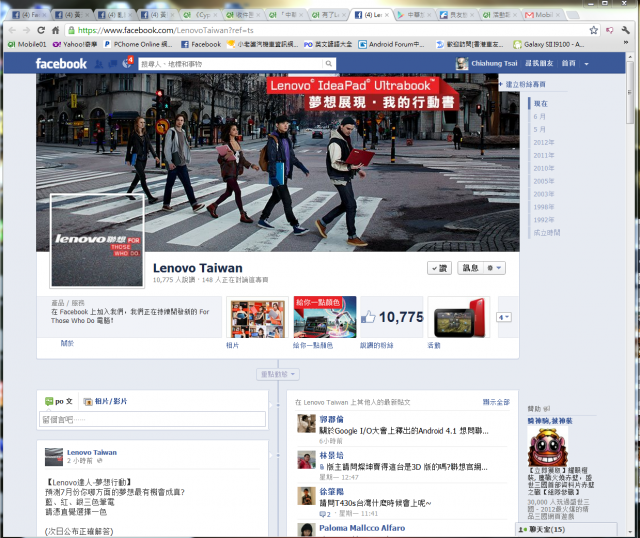The width and height of the screenshot is (640, 538).
Task: Jump to 1992 in timeline navigation
Action: (x=544, y=220)
